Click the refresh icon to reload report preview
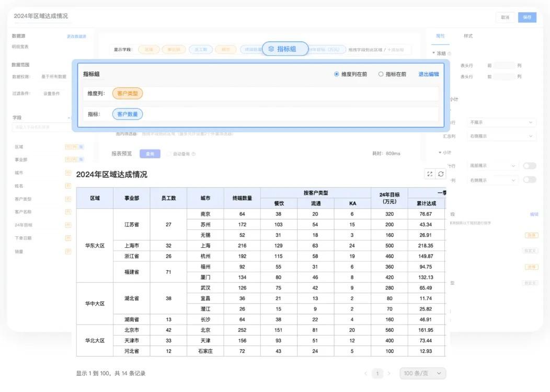The width and height of the screenshot is (550, 392). (x=441, y=174)
